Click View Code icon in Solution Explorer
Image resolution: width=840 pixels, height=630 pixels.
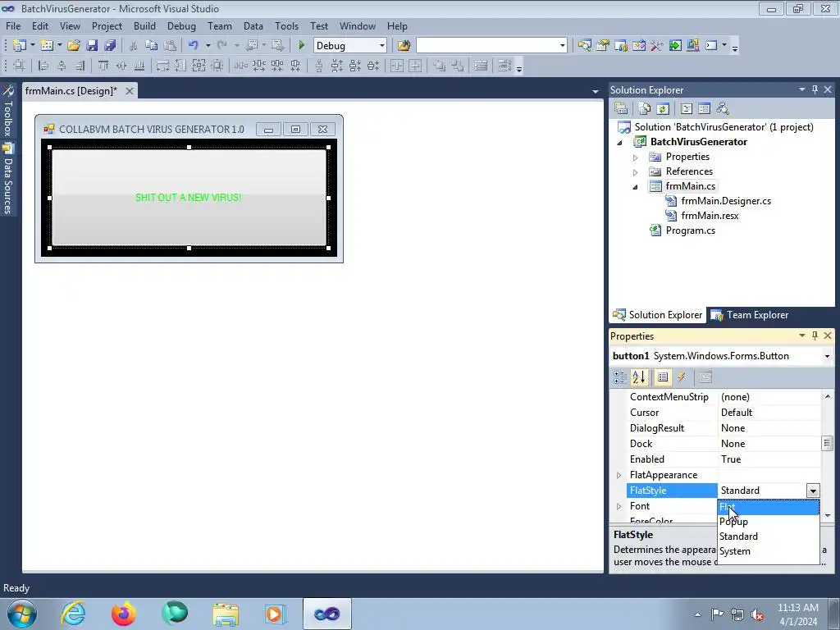click(687, 109)
